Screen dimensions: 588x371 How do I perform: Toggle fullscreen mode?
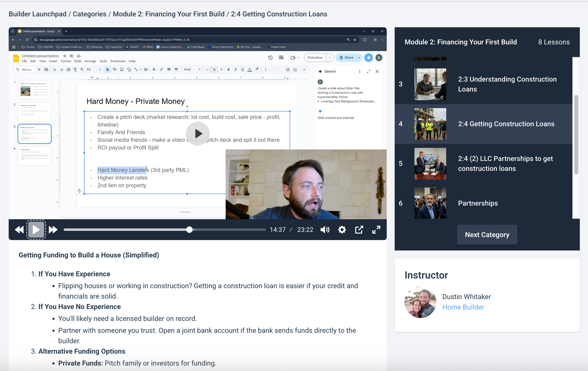(376, 230)
